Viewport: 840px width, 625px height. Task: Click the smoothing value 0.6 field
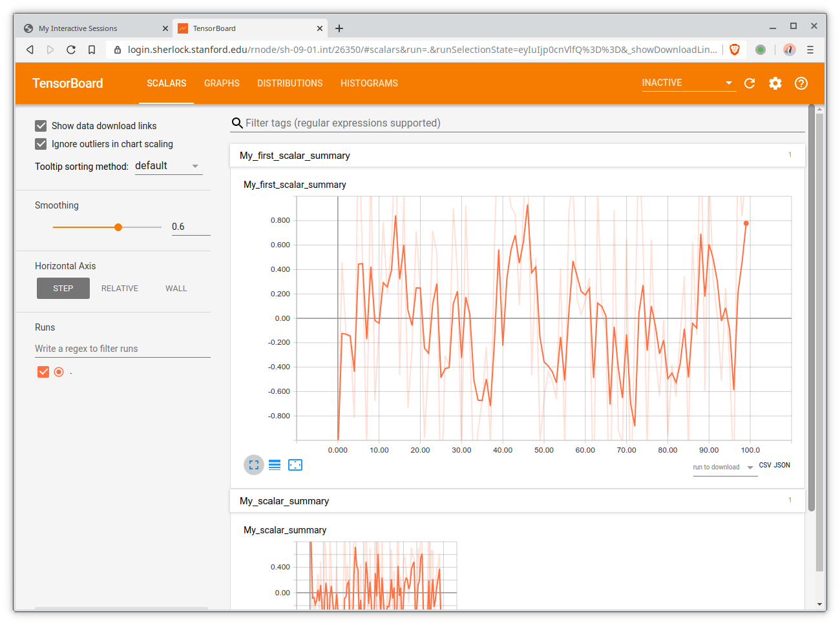[x=191, y=227]
